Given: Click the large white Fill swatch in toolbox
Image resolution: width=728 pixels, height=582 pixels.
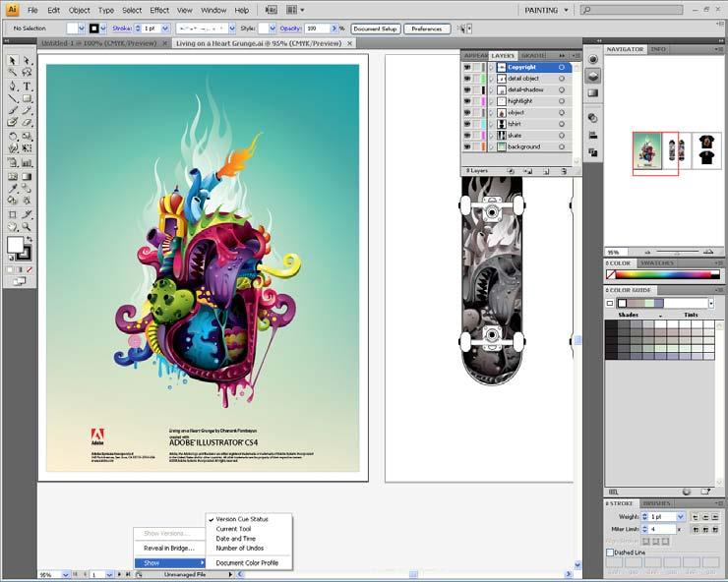Looking at the screenshot, I should point(15,245).
